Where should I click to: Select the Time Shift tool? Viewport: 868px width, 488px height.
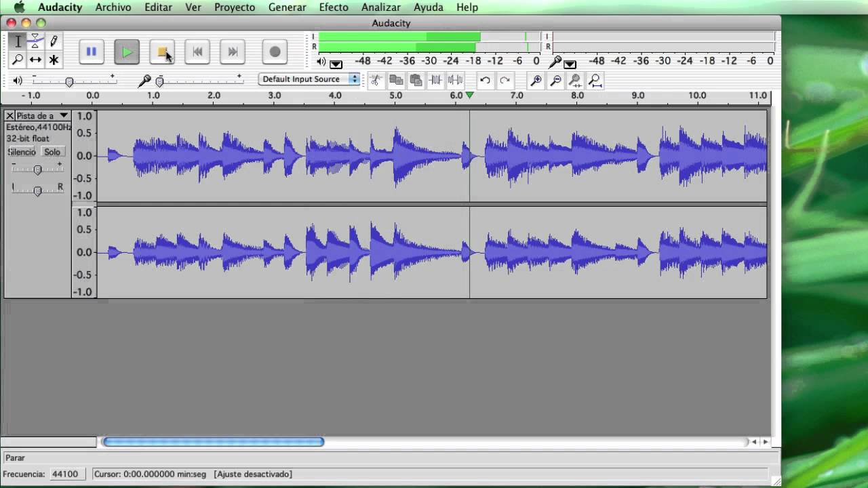coord(35,60)
